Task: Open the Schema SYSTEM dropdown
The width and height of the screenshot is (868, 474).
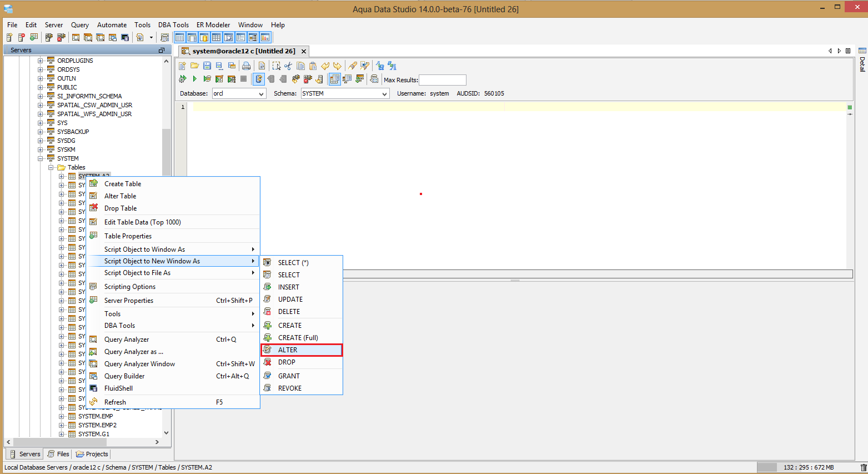Action: [x=345, y=93]
